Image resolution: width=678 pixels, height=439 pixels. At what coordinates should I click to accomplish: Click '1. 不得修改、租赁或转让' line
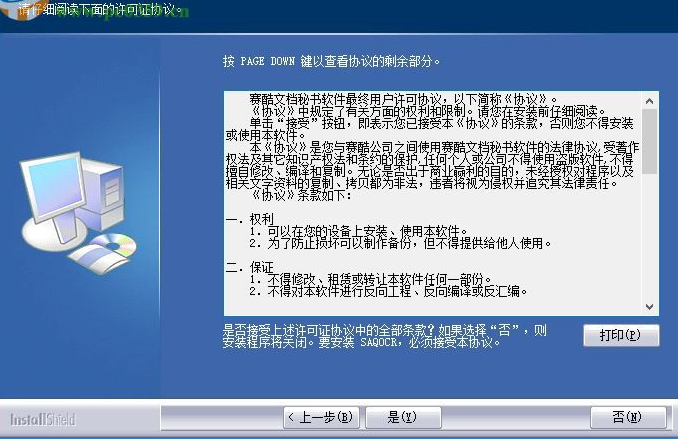coord(371,279)
